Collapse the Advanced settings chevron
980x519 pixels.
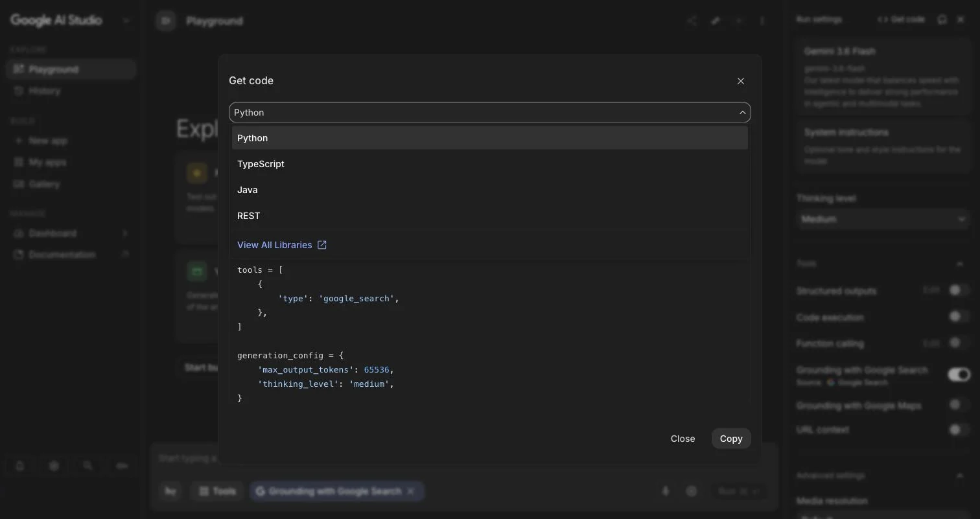[960, 476]
